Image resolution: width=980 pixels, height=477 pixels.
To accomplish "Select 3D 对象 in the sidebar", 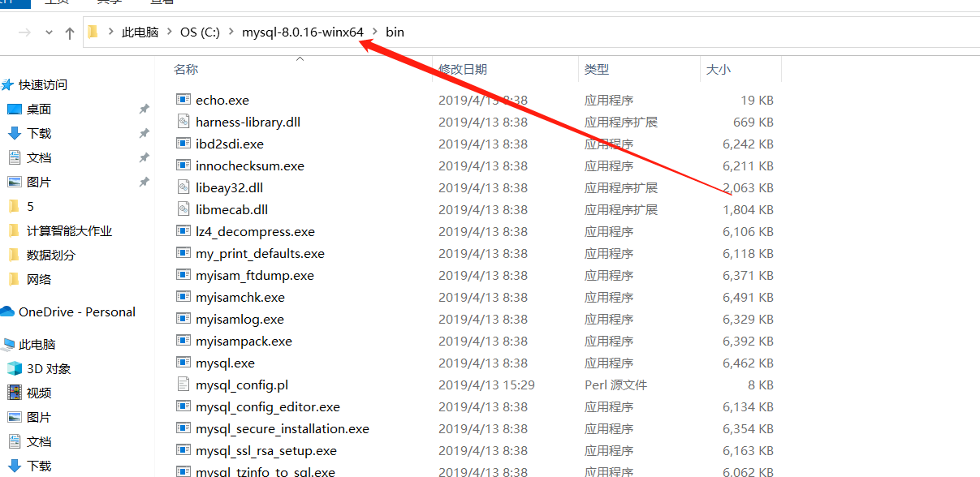I will click(x=47, y=368).
